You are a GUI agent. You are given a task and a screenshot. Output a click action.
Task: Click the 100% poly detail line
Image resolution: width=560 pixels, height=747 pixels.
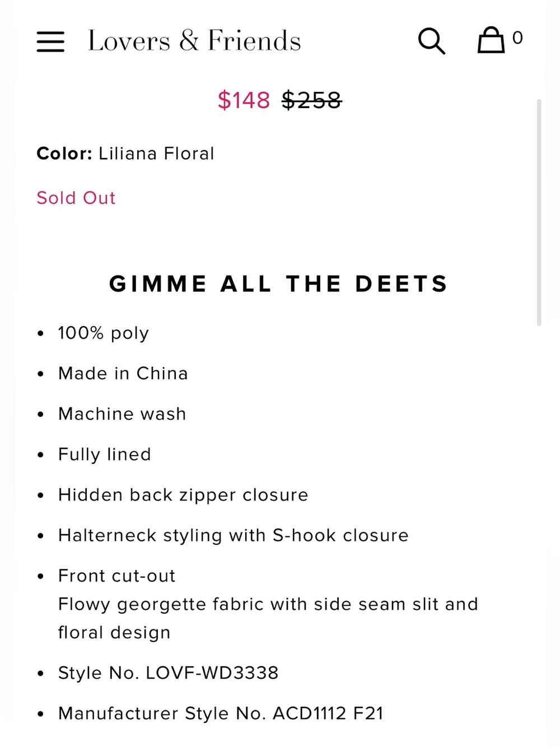coord(104,333)
